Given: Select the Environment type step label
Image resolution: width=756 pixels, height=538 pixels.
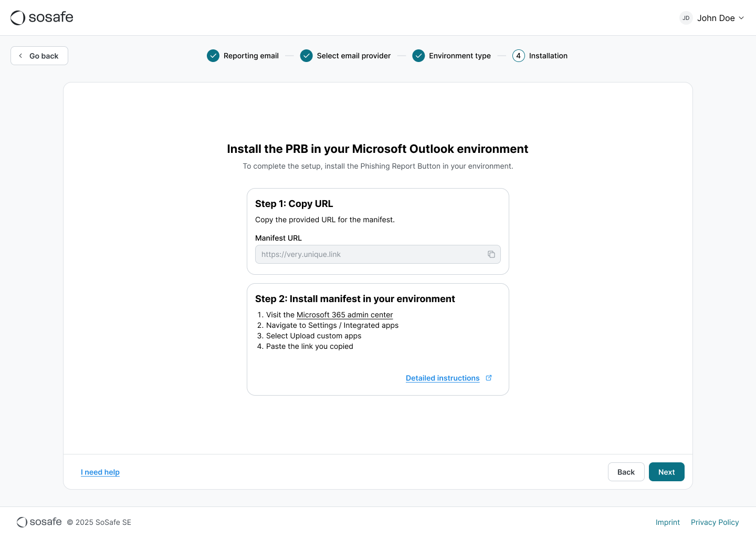Looking at the screenshot, I should point(460,56).
